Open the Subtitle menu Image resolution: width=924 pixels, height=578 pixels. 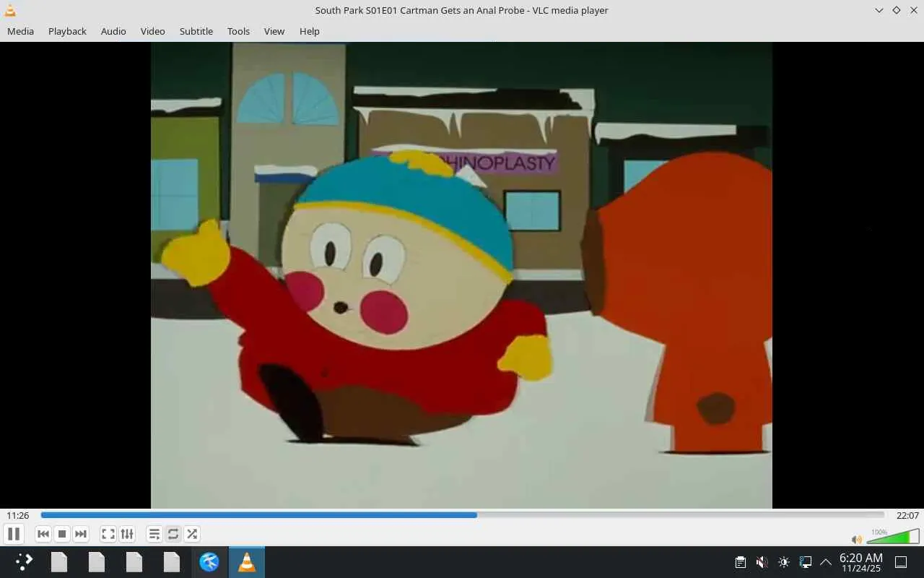click(x=196, y=31)
